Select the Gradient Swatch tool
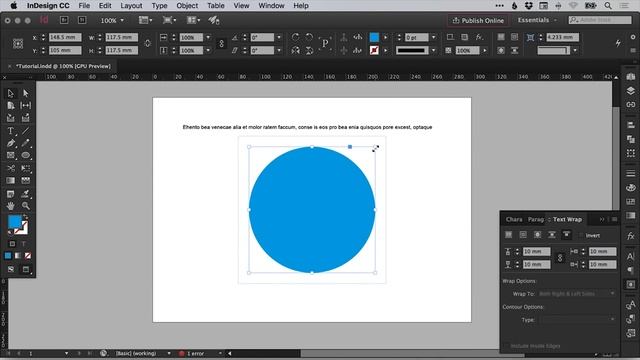 click(x=11, y=180)
